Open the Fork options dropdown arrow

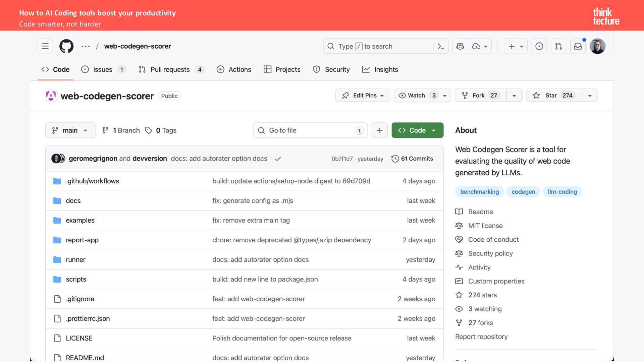[x=514, y=96]
